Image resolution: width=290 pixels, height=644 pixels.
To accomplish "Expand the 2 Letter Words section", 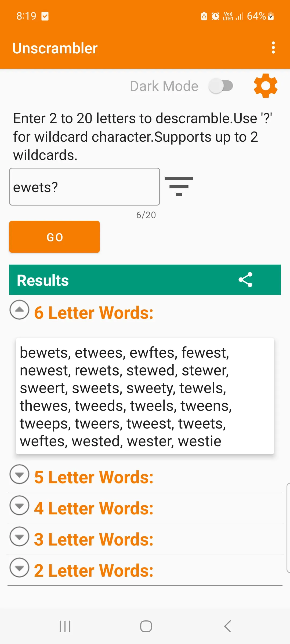I will pos(19,568).
